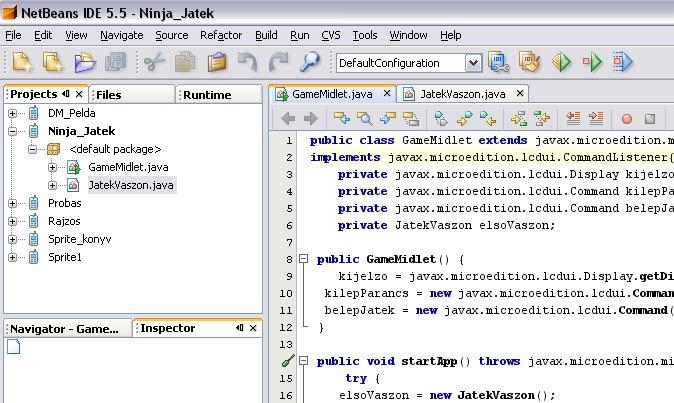Screen dimensions: 674x403
Task: Open the Source menu
Action: (x=172, y=35)
